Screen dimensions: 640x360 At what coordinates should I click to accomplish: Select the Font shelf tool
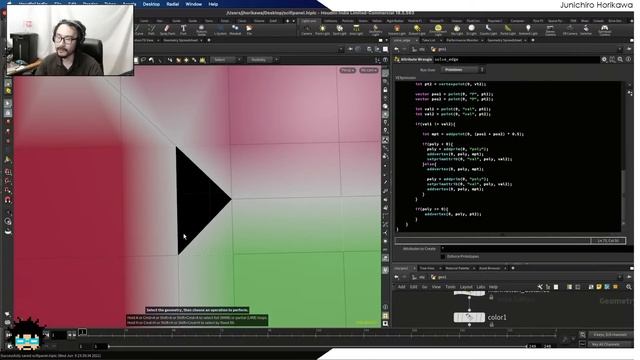click(183, 30)
